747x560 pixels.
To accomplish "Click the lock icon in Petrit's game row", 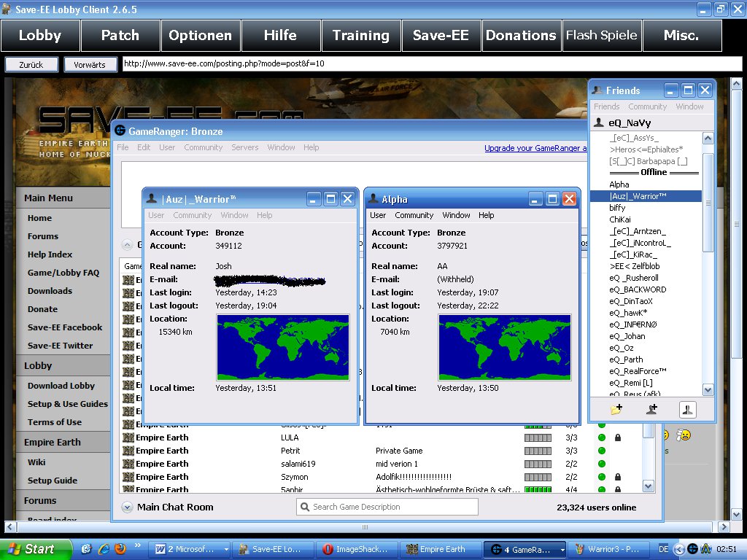I will pyautogui.click(x=617, y=451).
